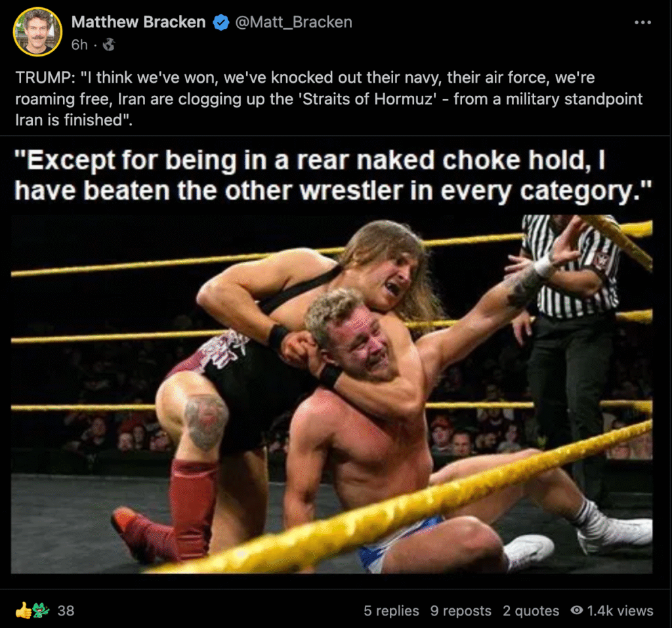Click the eye views icon
The height and width of the screenshot is (628, 672).
coord(577,610)
